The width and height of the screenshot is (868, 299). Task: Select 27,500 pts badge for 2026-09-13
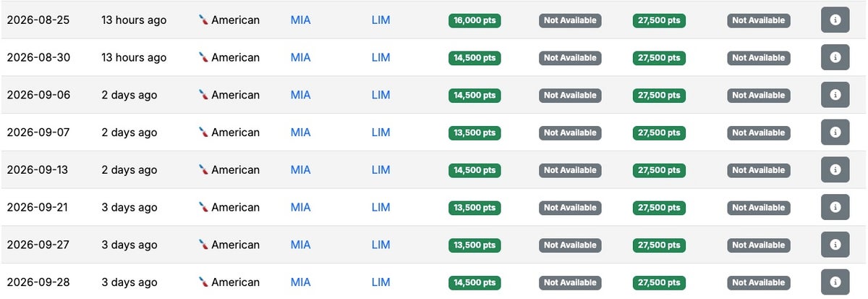coord(658,170)
